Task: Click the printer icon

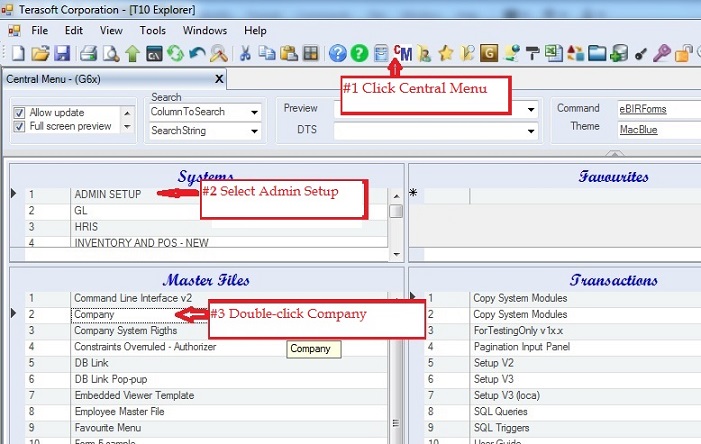Action: pos(89,54)
